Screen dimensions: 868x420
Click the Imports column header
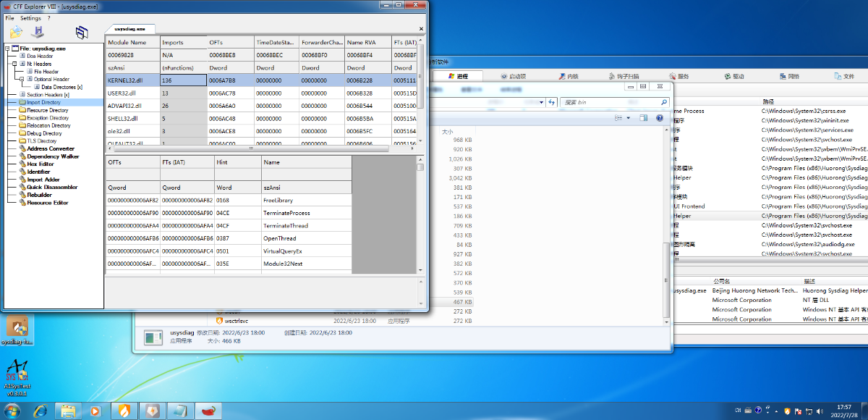click(183, 43)
